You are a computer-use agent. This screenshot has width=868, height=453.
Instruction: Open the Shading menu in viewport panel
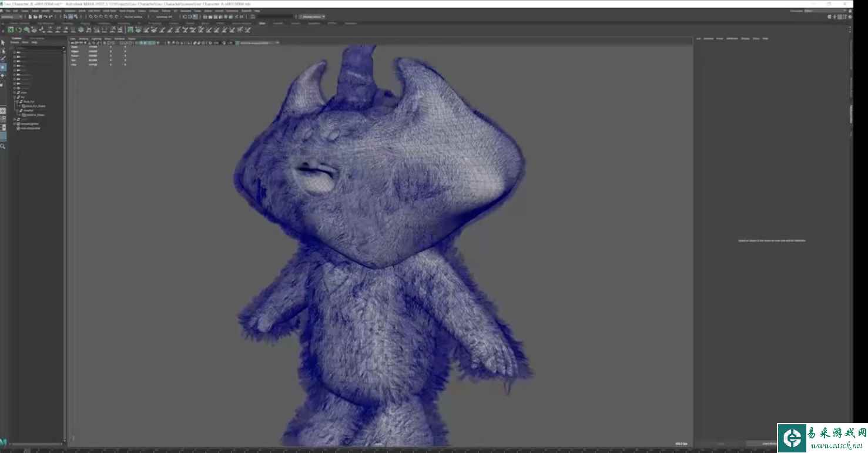point(83,39)
